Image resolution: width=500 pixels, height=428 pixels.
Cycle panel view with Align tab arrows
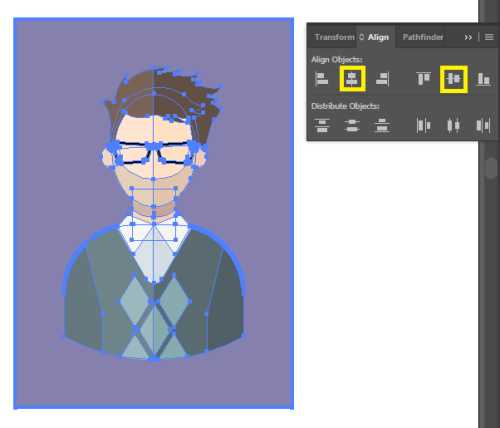click(x=361, y=37)
